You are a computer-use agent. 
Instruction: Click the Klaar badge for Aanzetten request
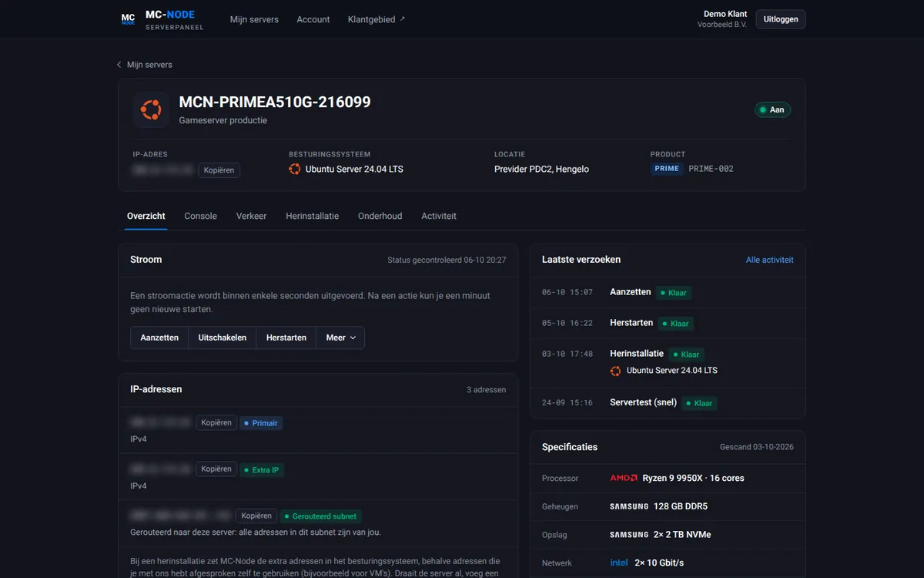coord(673,293)
